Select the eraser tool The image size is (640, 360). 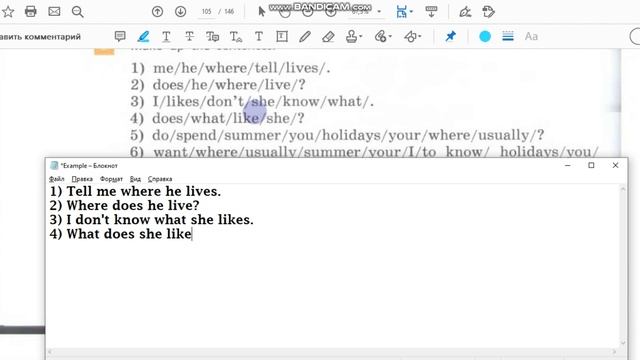[328, 37]
